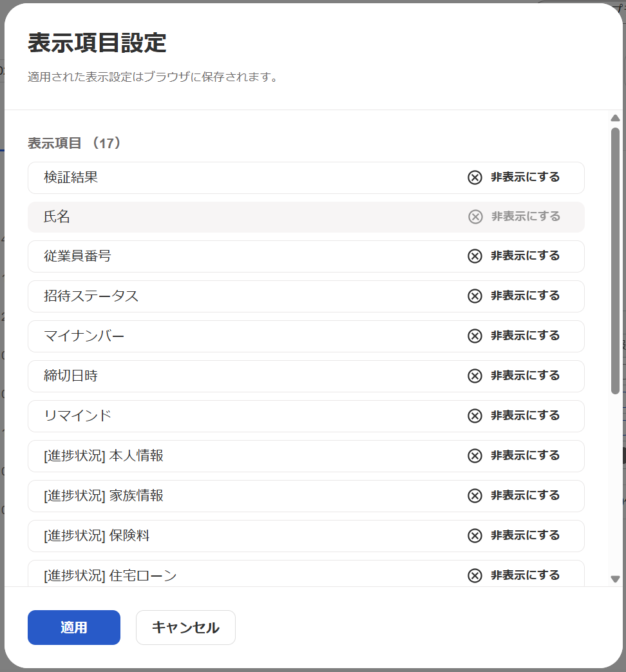Screen dimensions: 626x672
Task: Hide [進捗状況] 本人情報 via 非表示にする label
Action: pyautogui.click(x=526, y=455)
